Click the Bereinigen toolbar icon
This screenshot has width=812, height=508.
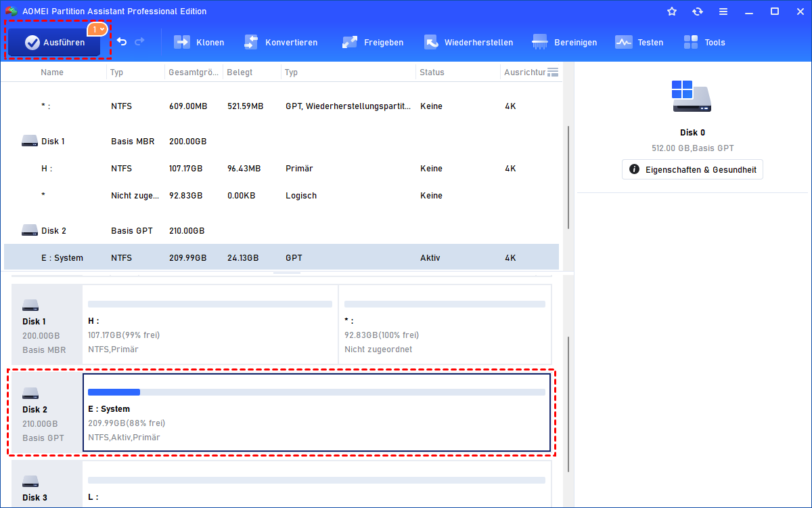(x=540, y=42)
